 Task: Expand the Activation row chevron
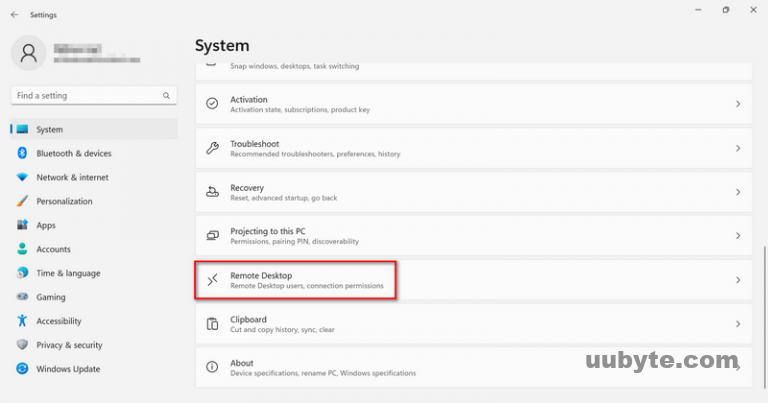[x=737, y=104]
